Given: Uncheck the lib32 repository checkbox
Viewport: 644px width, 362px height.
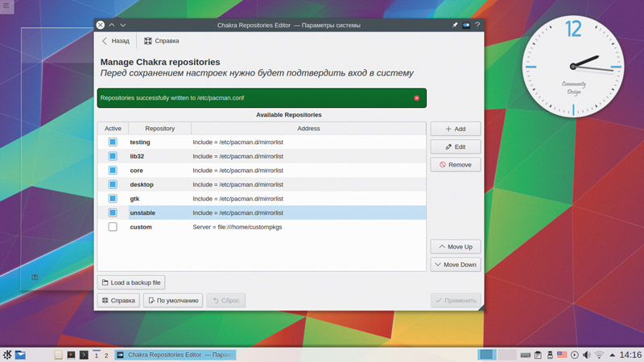Looking at the screenshot, I should [113, 156].
